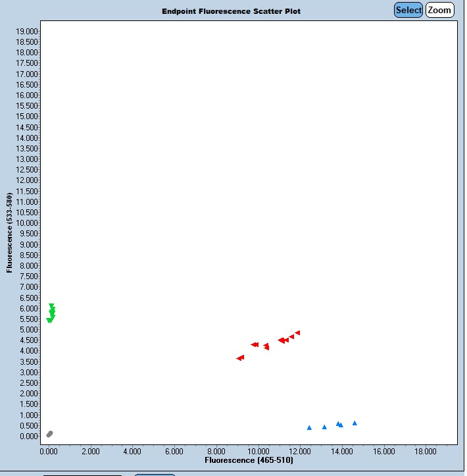Click the red marker pair near x 10.000
This screenshot has height=476, width=467.
255,344
